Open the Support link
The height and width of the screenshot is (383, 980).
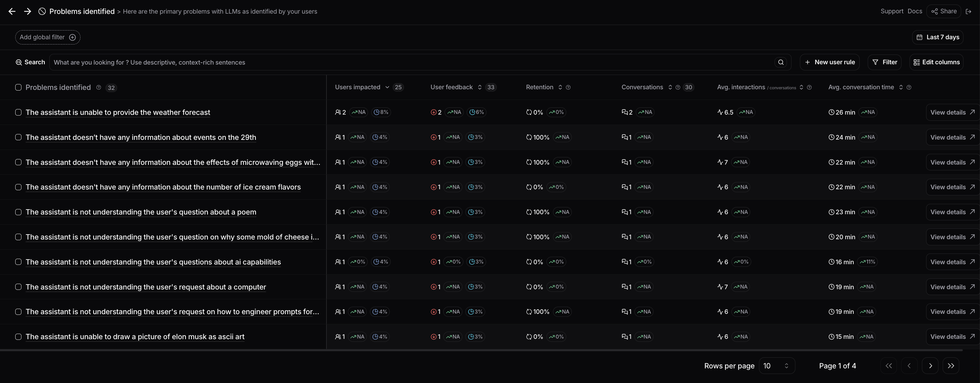892,11
